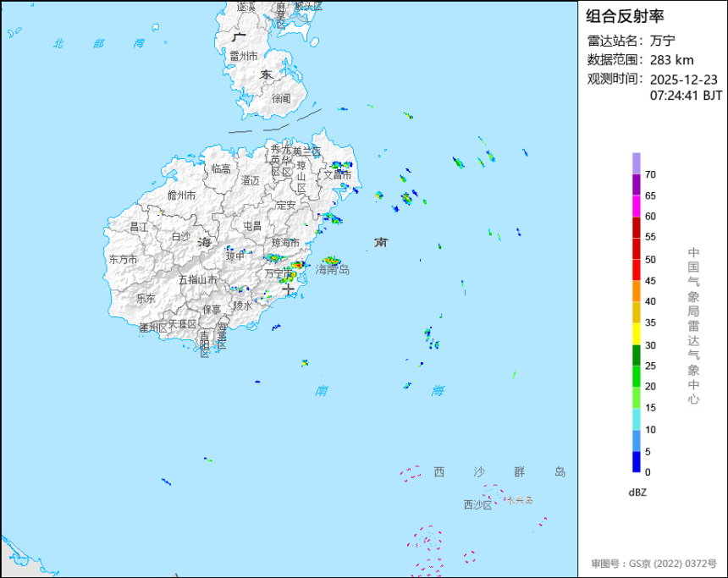The image size is (728, 578).
Task: Pick the light purple top legend swatch above 70
Action: [636, 163]
